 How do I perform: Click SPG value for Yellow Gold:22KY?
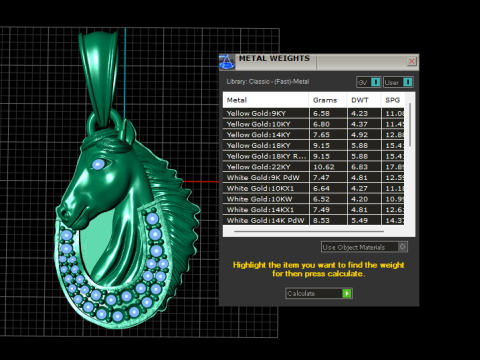(x=394, y=167)
